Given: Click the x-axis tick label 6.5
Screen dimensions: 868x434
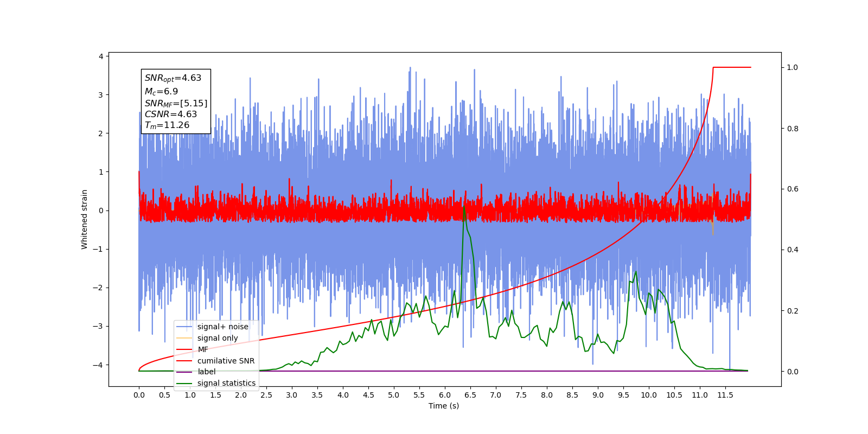Looking at the screenshot, I should 470,395.
